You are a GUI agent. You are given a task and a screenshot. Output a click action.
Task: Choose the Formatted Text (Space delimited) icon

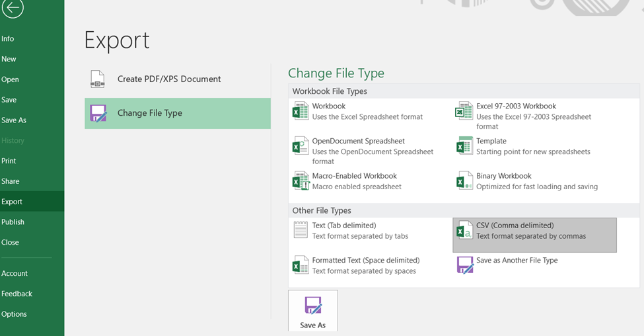click(301, 265)
